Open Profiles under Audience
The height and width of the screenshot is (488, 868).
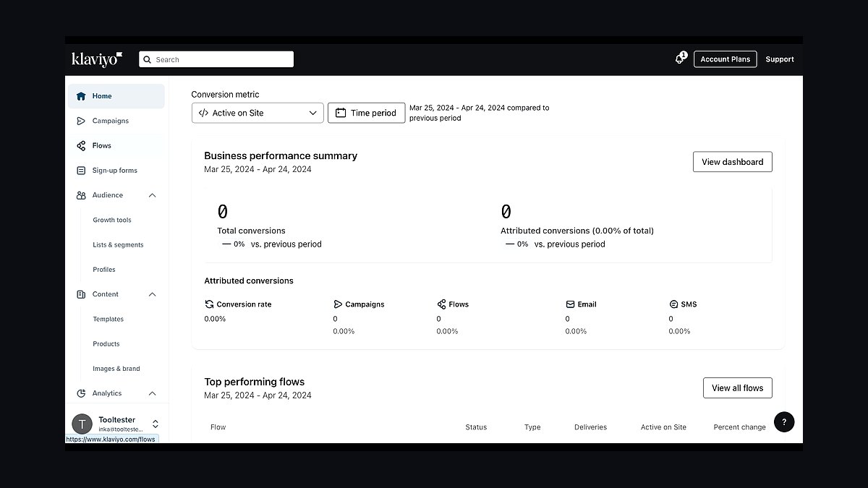[x=104, y=270]
